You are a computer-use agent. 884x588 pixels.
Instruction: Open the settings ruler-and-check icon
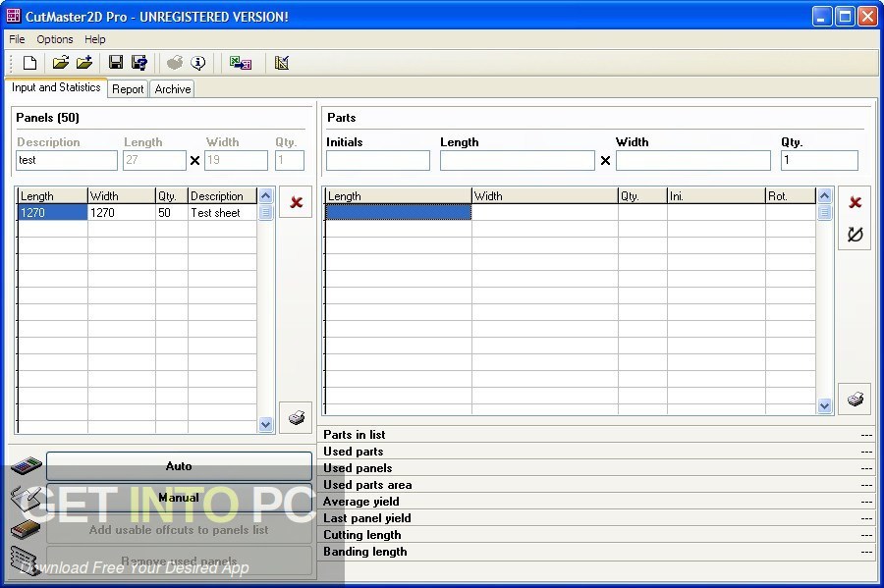(x=281, y=63)
